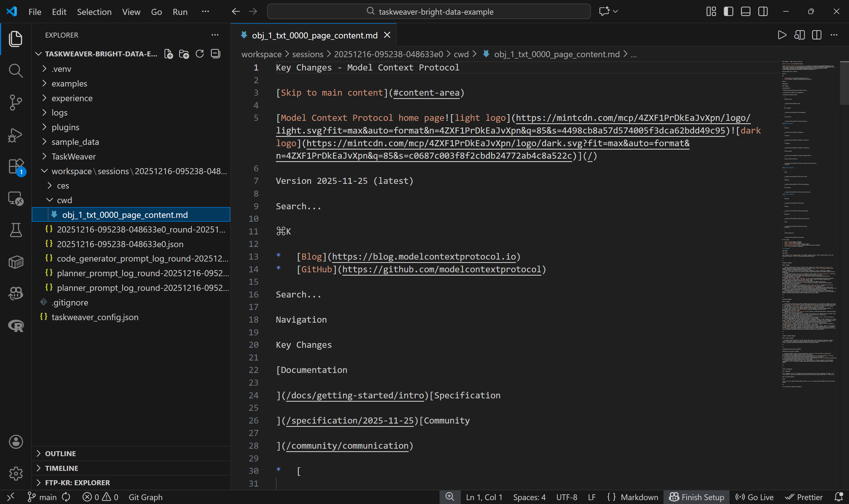Open the Remote Explorer icon
Screen dimensions: 849x504
click(x=16, y=199)
